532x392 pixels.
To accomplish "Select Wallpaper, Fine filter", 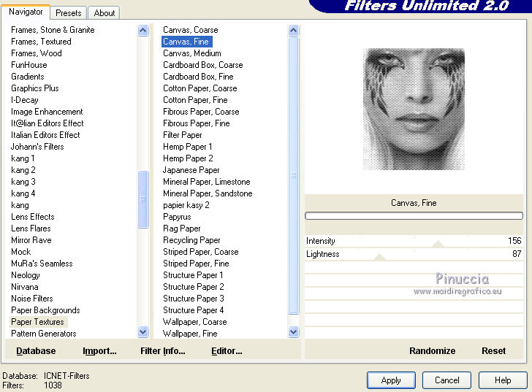I will click(190, 334).
